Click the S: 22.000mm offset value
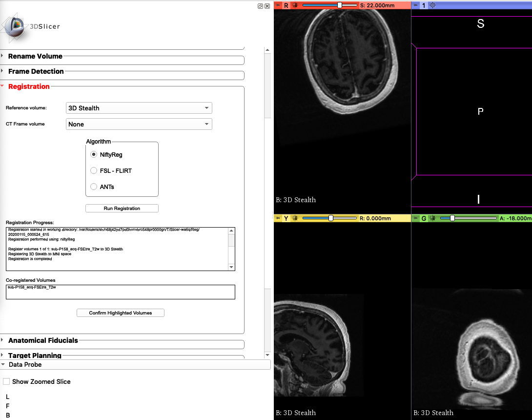The width and height of the screenshot is (532, 420). tap(377, 5)
